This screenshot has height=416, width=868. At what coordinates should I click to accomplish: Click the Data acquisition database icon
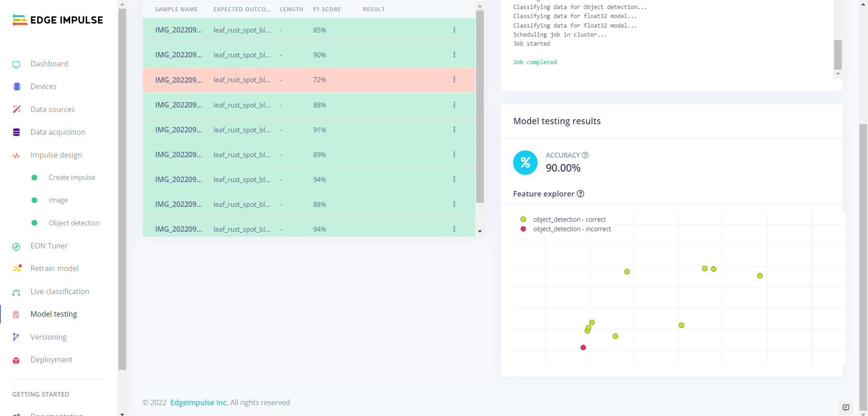[17, 132]
